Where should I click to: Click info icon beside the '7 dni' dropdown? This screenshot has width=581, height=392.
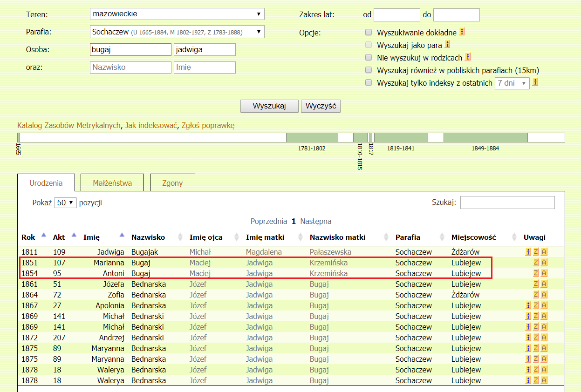(x=535, y=82)
